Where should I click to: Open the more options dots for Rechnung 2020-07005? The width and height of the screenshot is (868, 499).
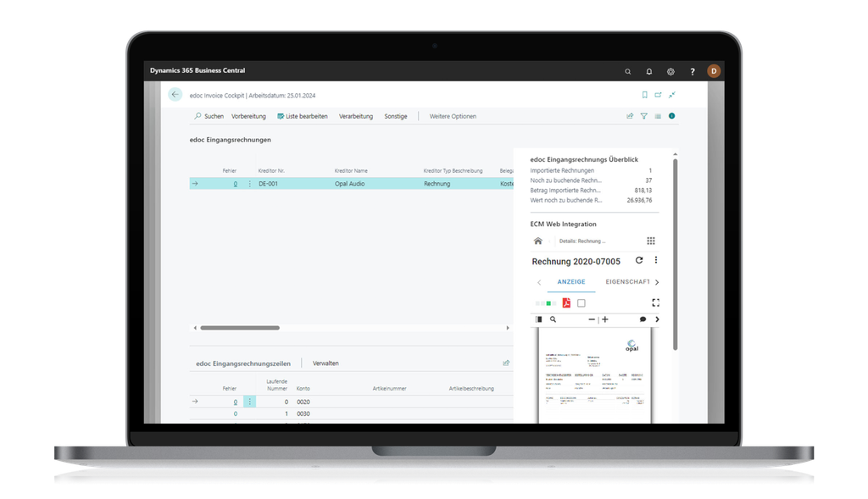(x=656, y=260)
